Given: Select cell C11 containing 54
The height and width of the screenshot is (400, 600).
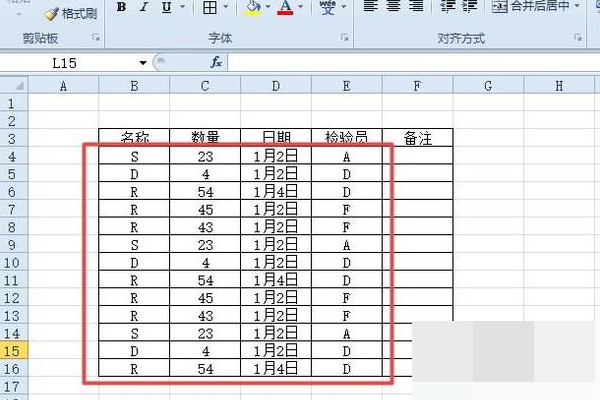Looking at the screenshot, I should click(x=205, y=280).
